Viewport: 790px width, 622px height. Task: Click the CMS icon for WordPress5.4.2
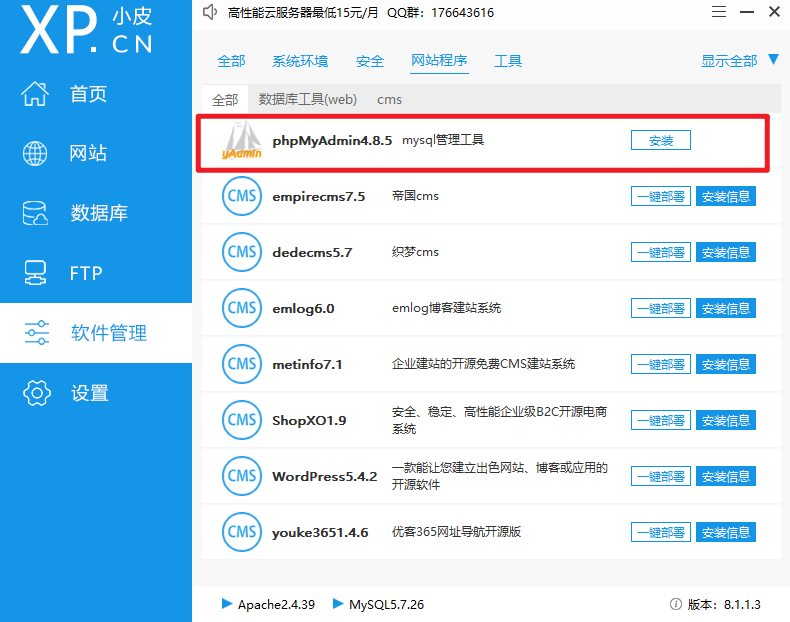(x=242, y=475)
